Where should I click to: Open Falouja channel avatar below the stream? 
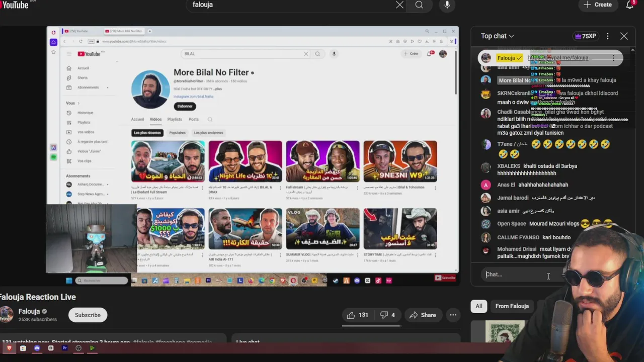pyautogui.click(x=7, y=315)
